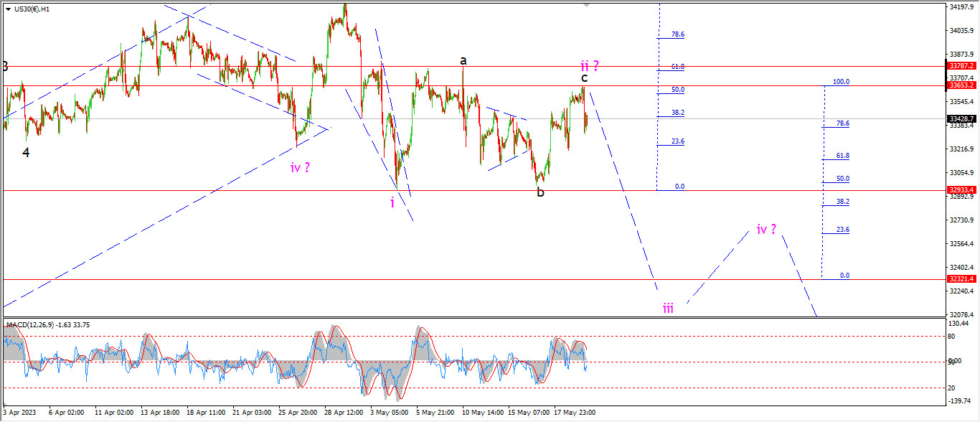Select the black wave label 'b'

[x=540, y=192]
